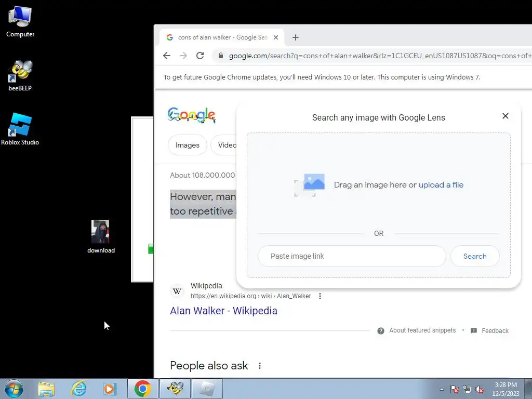Click the Wikipedia URL breadcrumb text
532x399 pixels.
click(250, 296)
